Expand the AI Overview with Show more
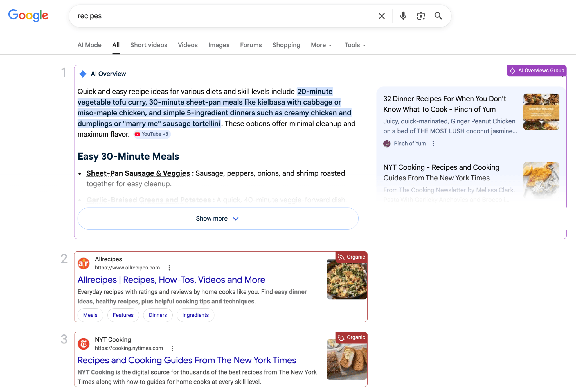 click(217, 219)
